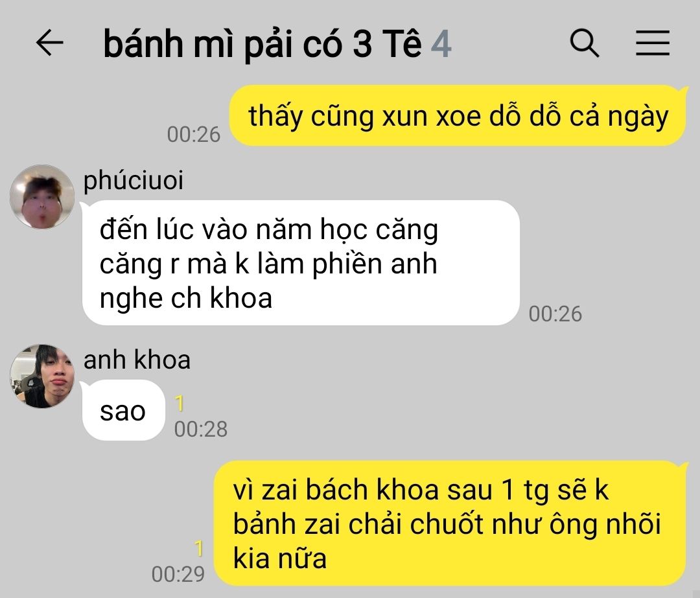700x598 pixels.
Task: Select the message 'thấy cũng xun xoe dỗ dỗ cả ngày'
Action: [x=458, y=115]
